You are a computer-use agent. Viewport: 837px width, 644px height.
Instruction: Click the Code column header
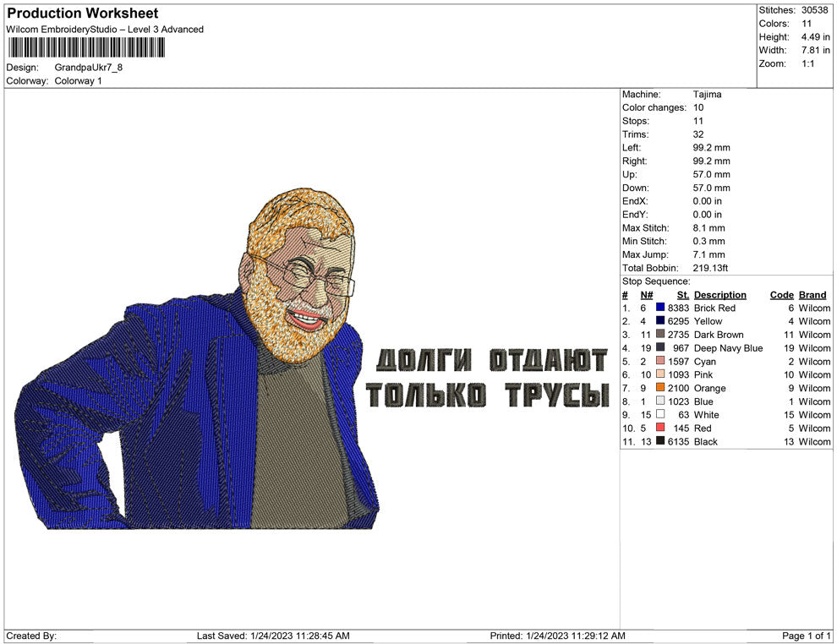coord(782,295)
